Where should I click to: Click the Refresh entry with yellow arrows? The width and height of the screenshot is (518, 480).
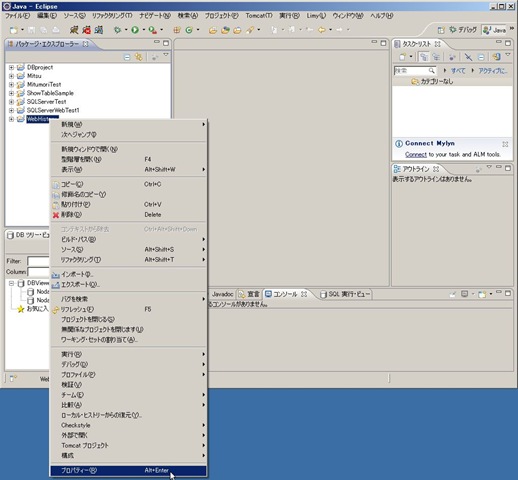[x=128, y=309]
